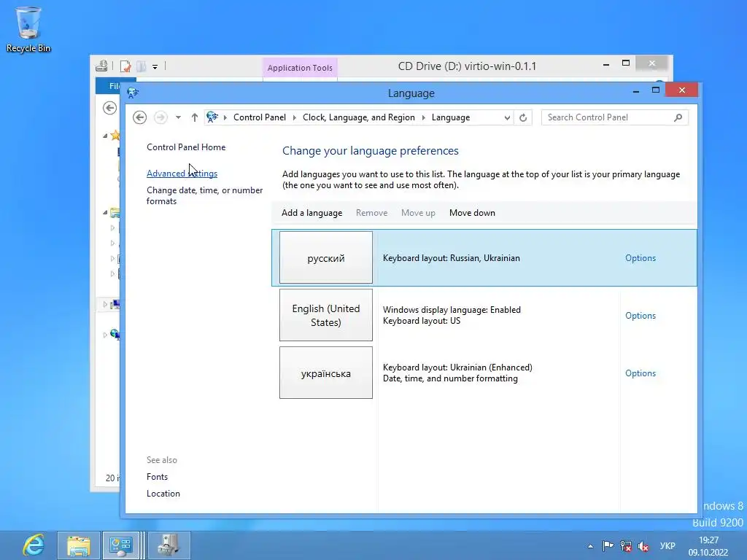The width and height of the screenshot is (747, 560).
Task: Open Clock, Language, and Region breadcrumb
Action: coord(359,117)
